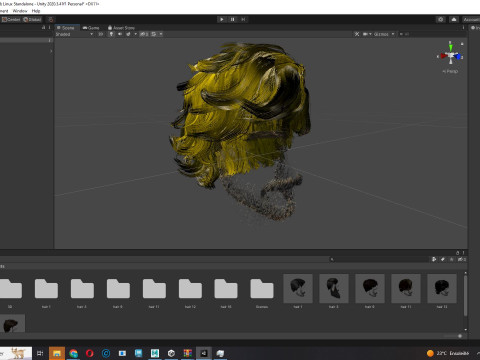Open the Shaded draw mode dropdown
Viewport: 480px width, 360px height.
74,34
